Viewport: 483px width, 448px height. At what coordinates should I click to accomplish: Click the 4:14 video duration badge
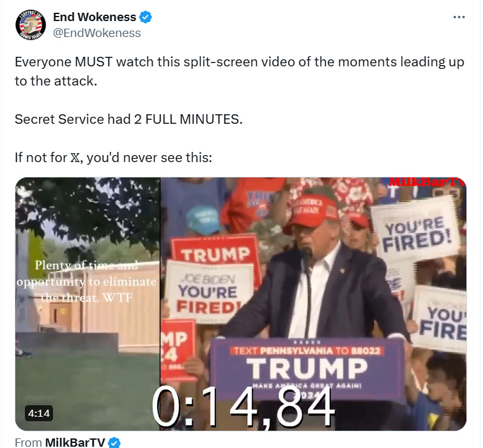coord(39,414)
